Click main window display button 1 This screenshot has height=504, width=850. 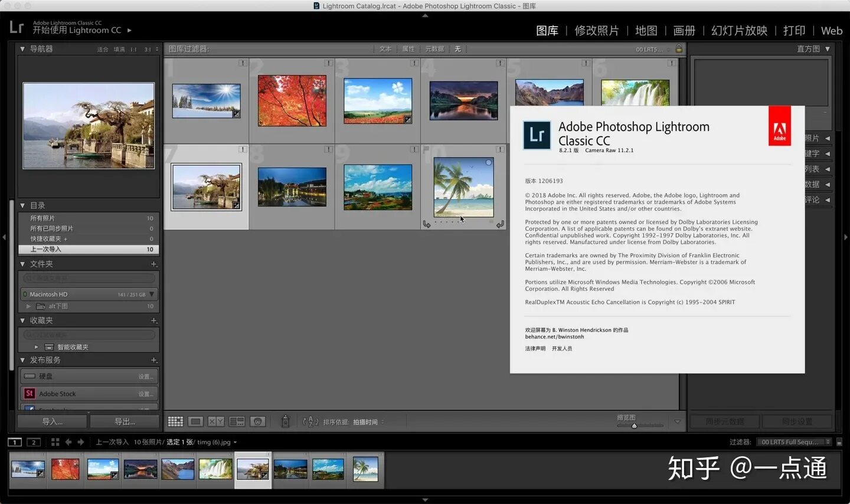(x=15, y=442)
